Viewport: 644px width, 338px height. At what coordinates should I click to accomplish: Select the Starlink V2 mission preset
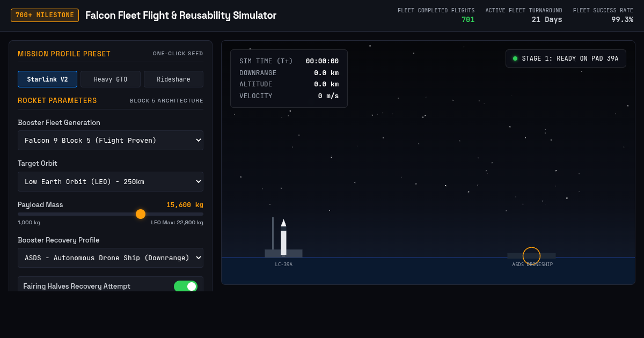[x=47, y=79]
